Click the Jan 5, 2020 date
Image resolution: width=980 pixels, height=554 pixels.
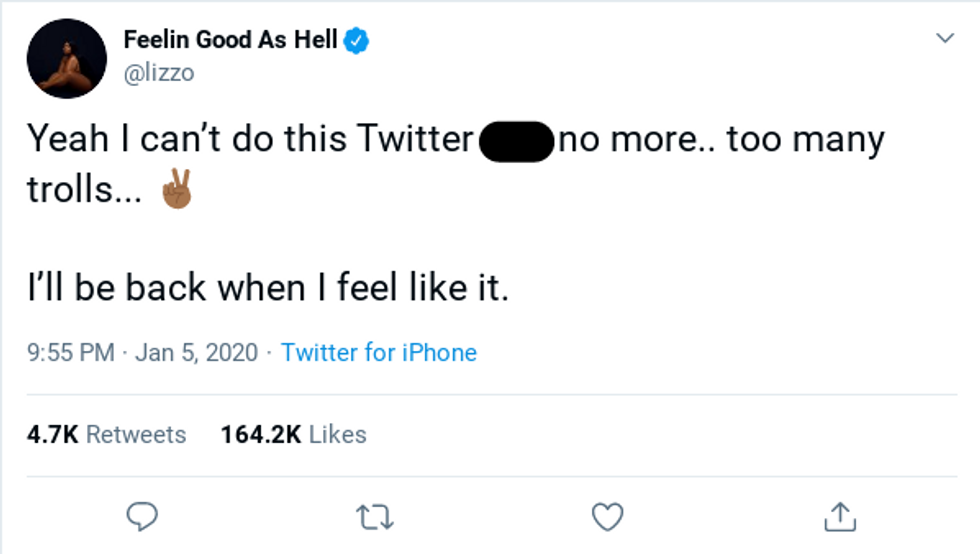click(x=195, y=353)
